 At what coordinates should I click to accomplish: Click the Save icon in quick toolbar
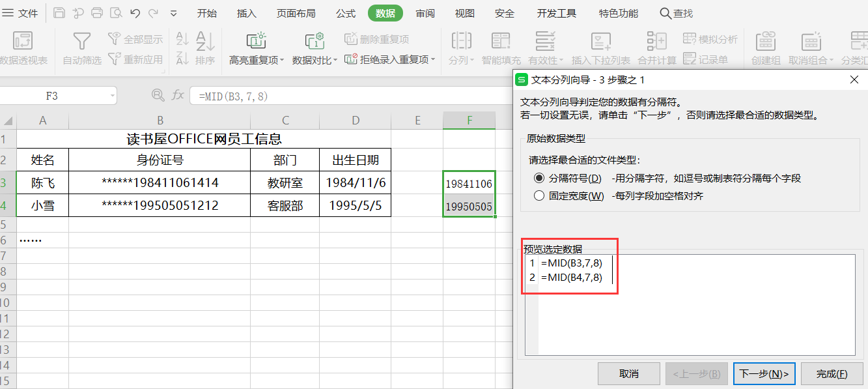(x=59, y=13)
